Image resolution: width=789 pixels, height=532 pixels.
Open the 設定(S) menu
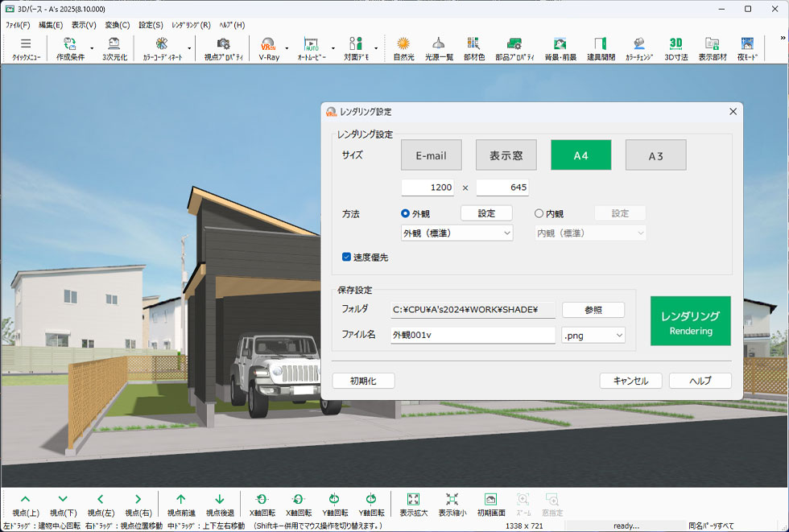pos(151,25)
